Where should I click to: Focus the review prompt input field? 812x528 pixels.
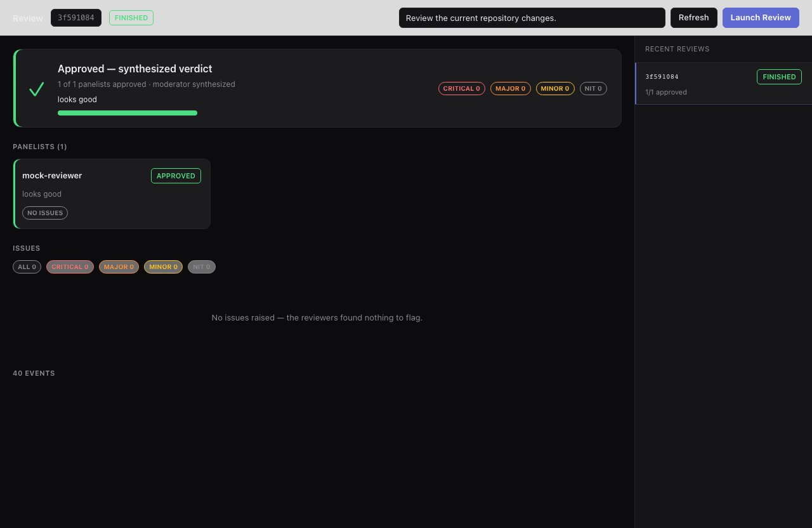532,18
